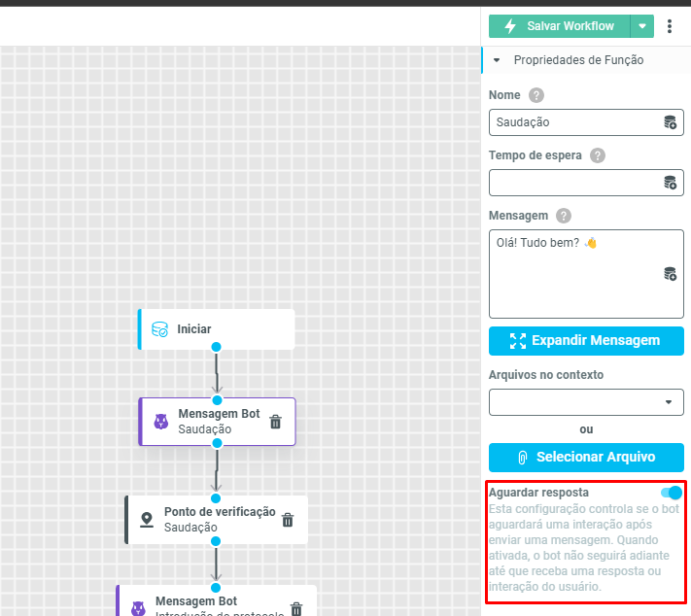Click the Salvar Workflow button

tap(559, 26)
